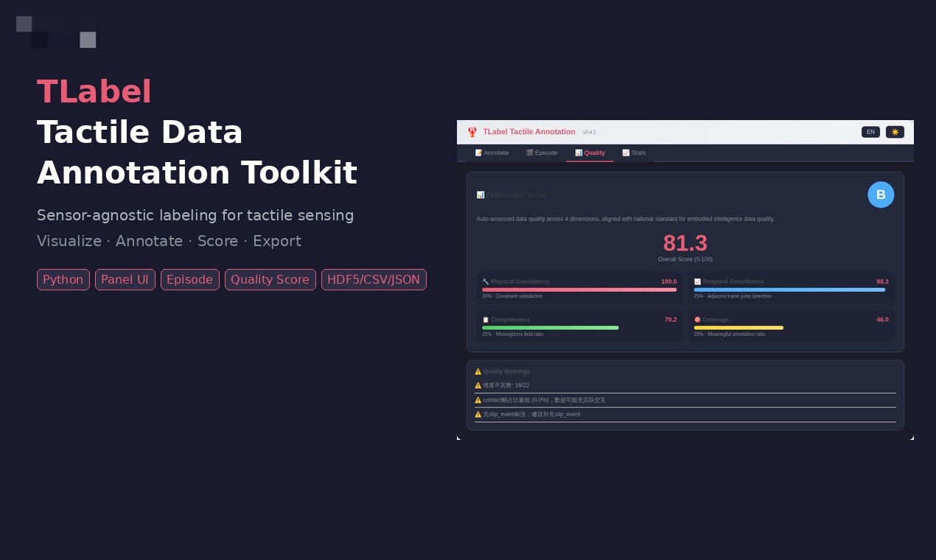
Task: Click '20% · Meaningful annotation ratio' text
Action: coord(729,335)
